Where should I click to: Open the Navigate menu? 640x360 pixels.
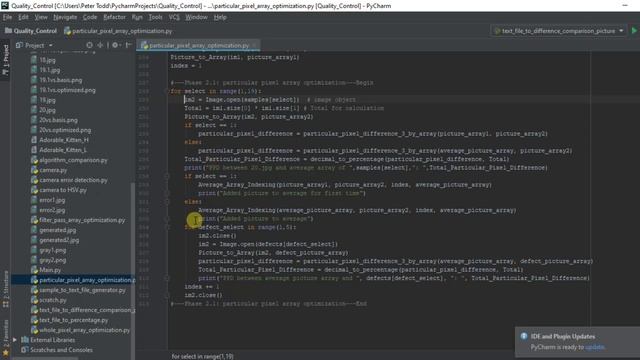coord(65,17)
